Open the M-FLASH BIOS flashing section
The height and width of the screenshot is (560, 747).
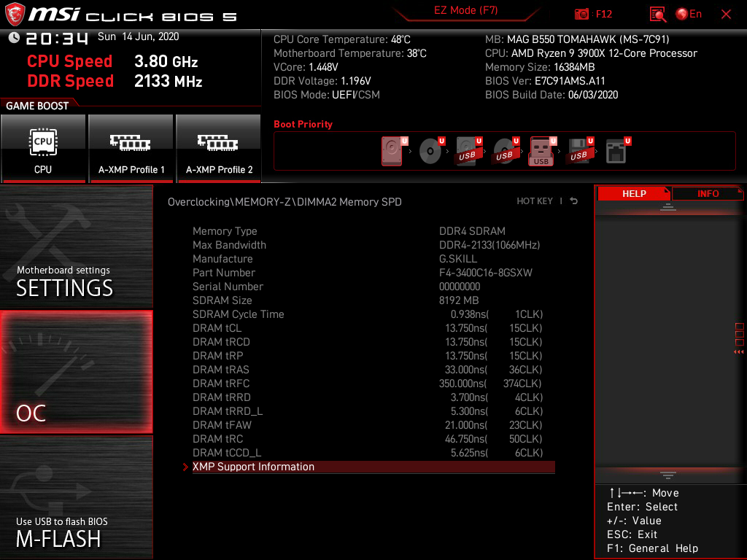click(x=76, y=497)
